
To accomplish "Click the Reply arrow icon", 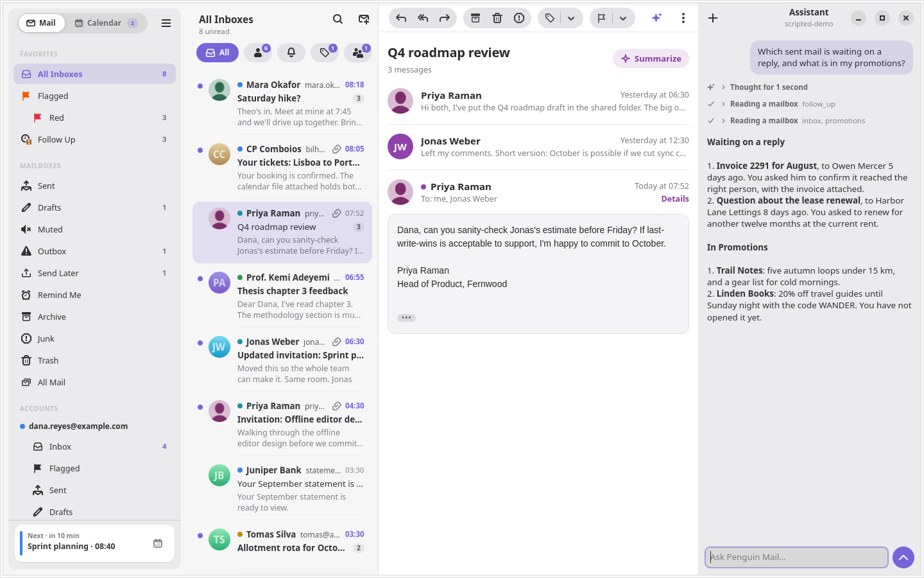I will pos(401,18).
